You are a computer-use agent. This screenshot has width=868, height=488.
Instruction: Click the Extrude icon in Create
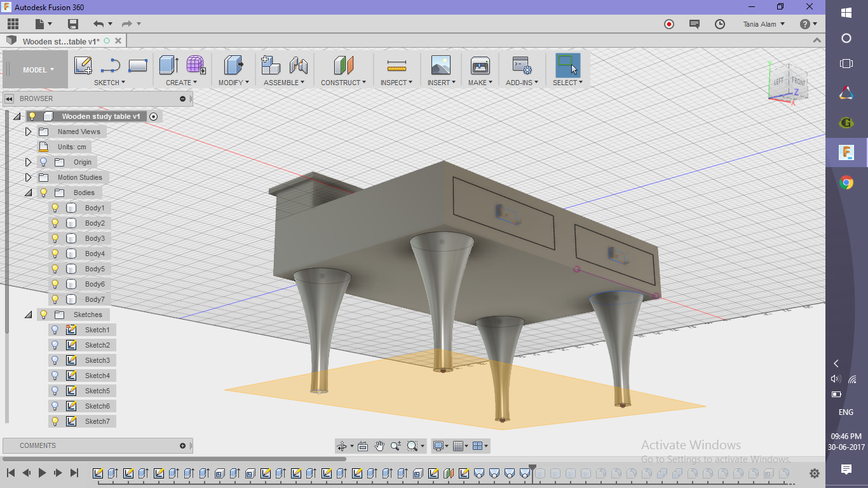168,65
